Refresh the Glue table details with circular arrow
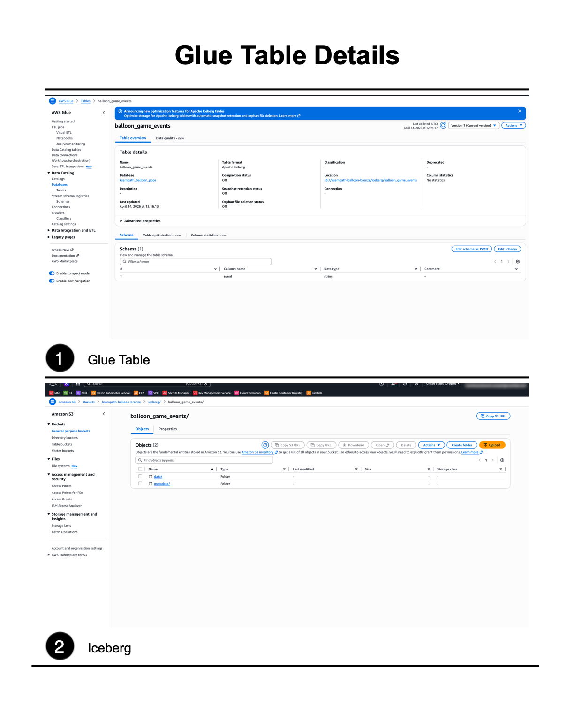The image size is (574, 728). click(443, 125)
